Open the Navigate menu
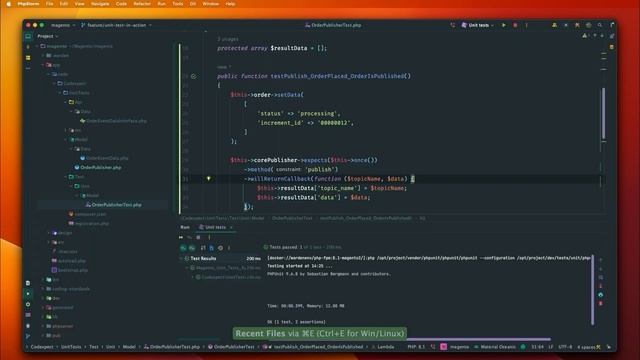The height and width of the screenshot is (360, 640). coord(100,4)
